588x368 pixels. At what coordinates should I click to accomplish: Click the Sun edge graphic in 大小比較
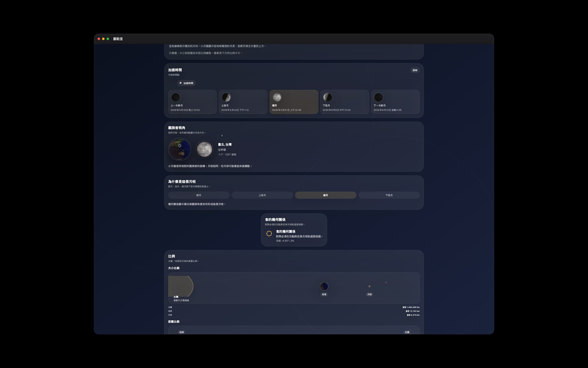(181, 286)
